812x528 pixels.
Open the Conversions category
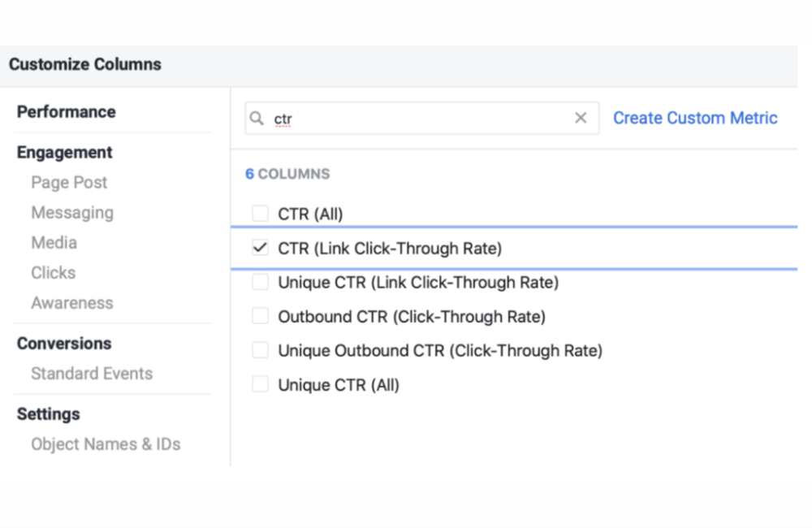point(64,344)
